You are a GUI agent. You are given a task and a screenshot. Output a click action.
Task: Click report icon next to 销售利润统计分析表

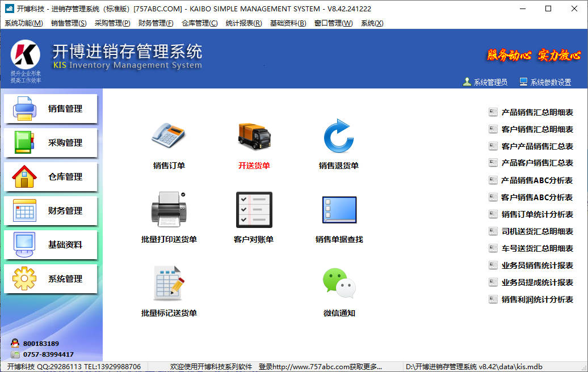pos(493,299)
